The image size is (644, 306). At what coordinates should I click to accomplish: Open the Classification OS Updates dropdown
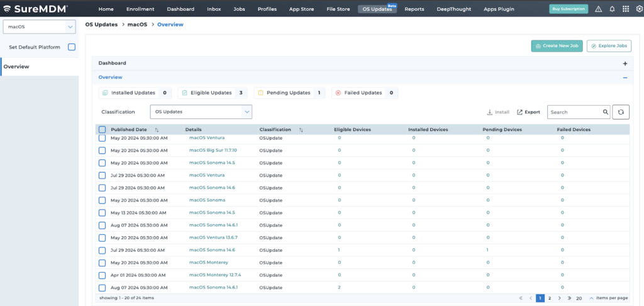click(x=201, y=112)
